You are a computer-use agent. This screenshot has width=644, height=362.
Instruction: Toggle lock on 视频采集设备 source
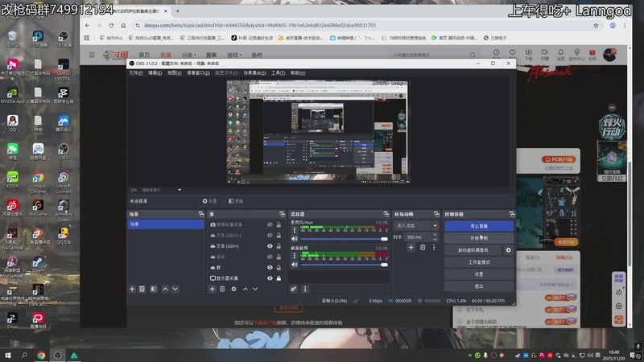279,225
